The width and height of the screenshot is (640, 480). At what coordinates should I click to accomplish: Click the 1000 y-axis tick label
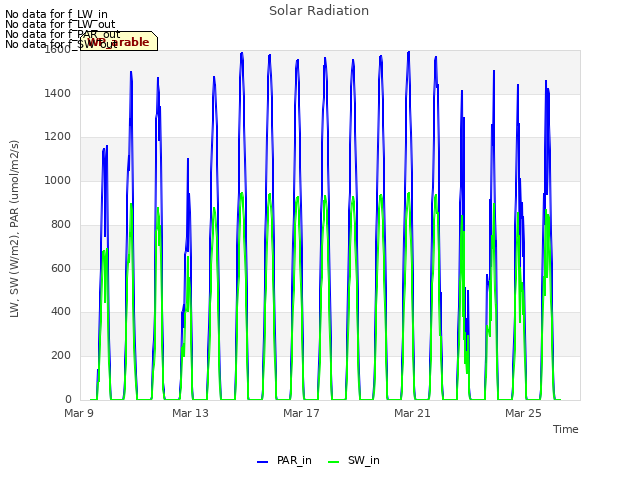58,180
